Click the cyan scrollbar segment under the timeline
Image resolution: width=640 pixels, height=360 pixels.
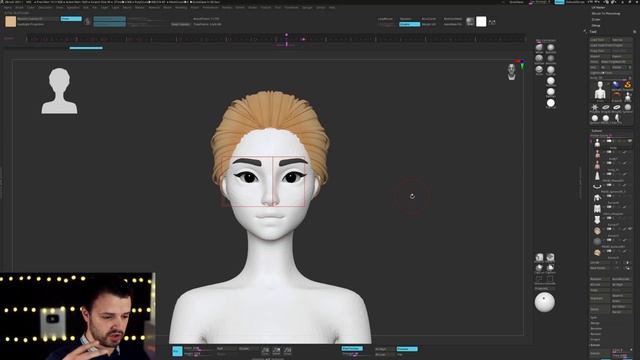(x=86, y=48)
